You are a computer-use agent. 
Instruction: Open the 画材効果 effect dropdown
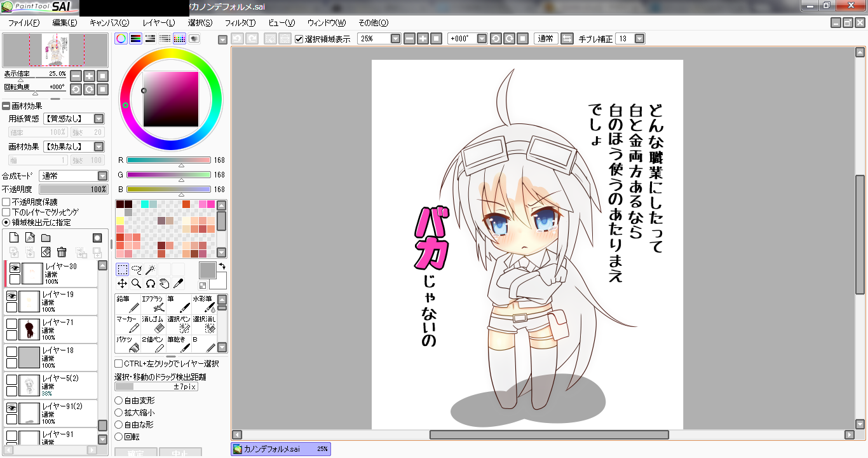[99, 147]
